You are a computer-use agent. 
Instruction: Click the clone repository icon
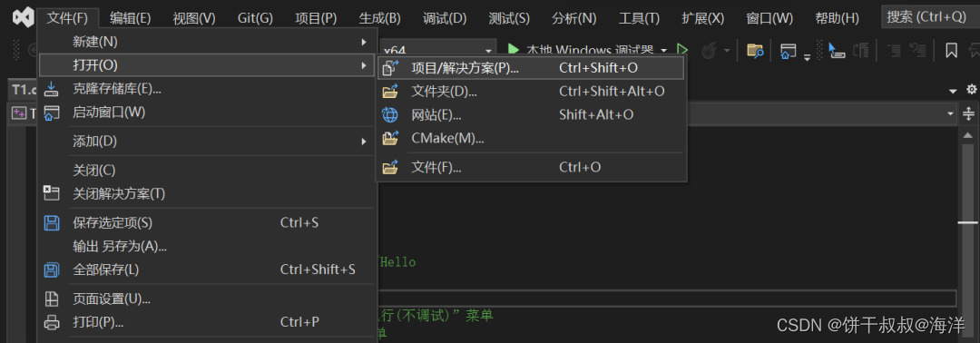coord(51,89)
